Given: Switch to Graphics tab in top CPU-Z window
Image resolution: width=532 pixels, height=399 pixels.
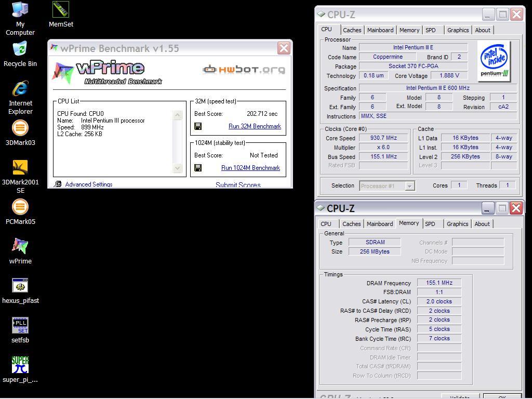Looking at the screenshot, I should (x=458, y=30).
